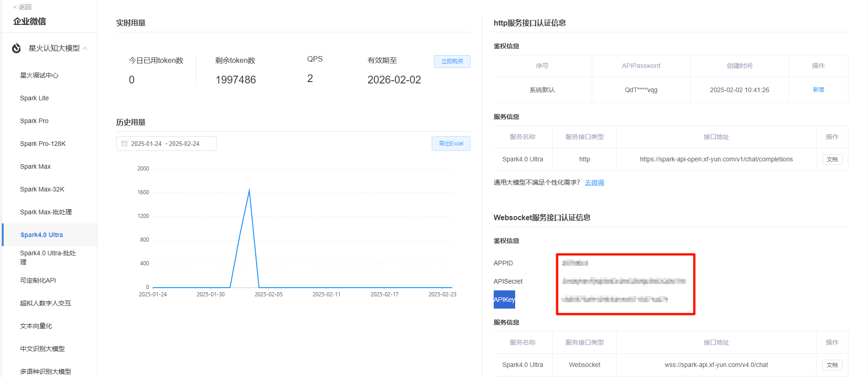Collapse the 星火认知大模型 menu chevron
This screenshot has width=868, height=377.
(85, 48)
